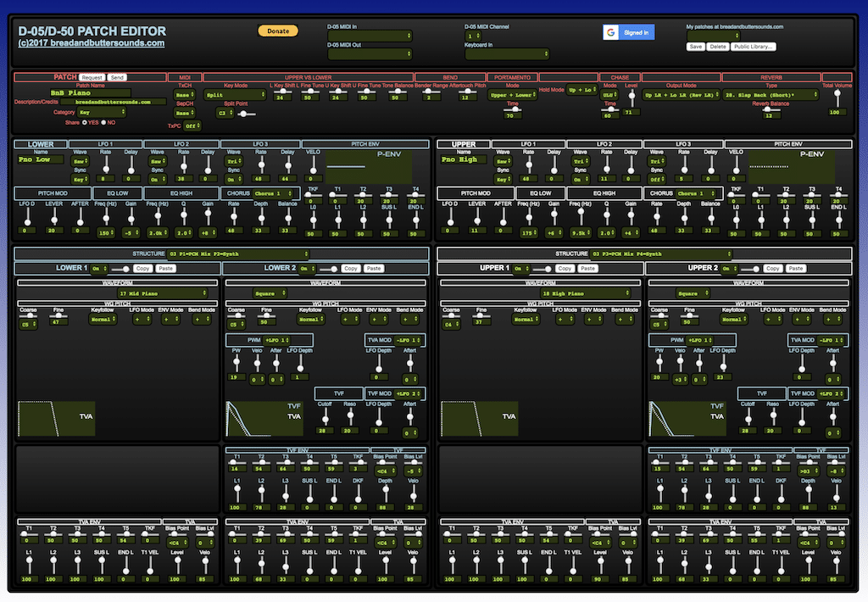Open the UPPER Structure dropdown
The width and height of the screenshot is (868, 602).
pyautogui.click(x=661, y=254)
